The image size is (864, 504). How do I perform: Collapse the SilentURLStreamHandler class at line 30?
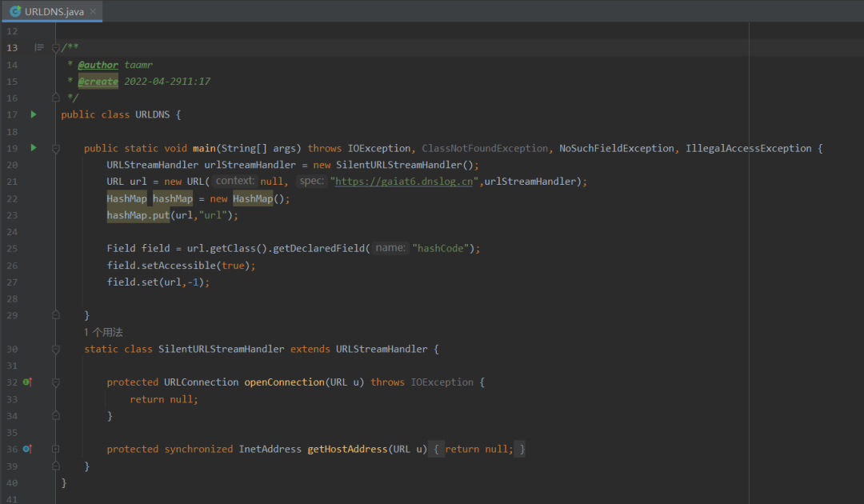tap(56, 349)
